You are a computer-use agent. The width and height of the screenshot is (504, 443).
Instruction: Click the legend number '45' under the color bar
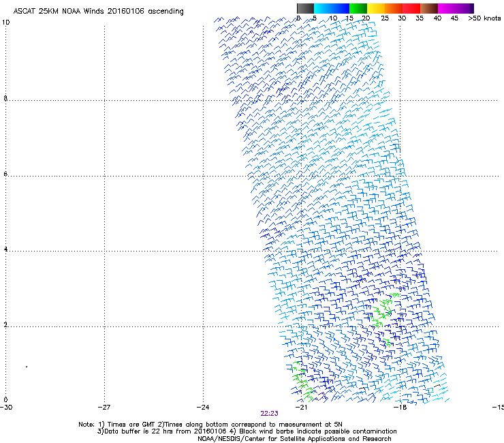point(454,18)
